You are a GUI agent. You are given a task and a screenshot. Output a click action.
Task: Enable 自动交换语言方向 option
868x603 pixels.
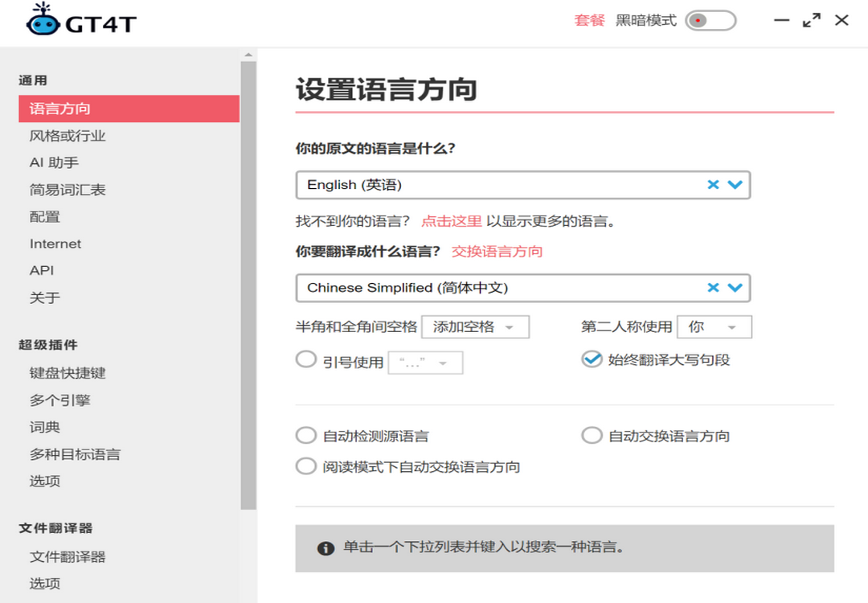592,436
